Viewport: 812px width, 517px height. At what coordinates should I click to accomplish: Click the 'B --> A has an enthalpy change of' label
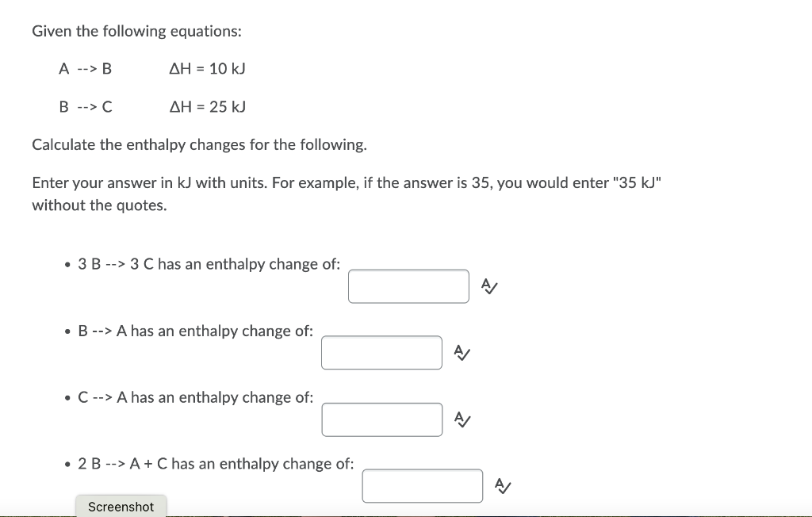(x=196, y=331)
